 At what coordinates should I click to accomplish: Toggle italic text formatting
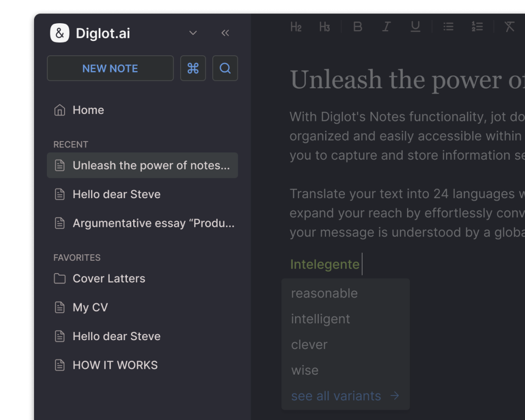tap(386, 27)
